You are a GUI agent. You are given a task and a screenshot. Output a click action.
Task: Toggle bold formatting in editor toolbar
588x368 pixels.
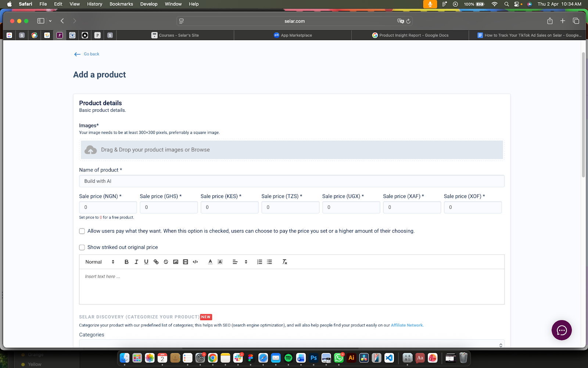(126, 262)
